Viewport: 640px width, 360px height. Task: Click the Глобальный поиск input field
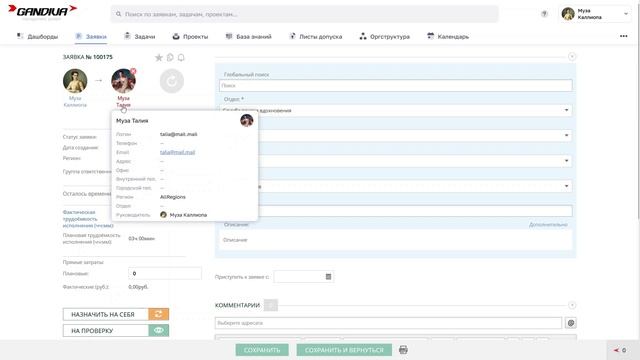click(396, 85)
